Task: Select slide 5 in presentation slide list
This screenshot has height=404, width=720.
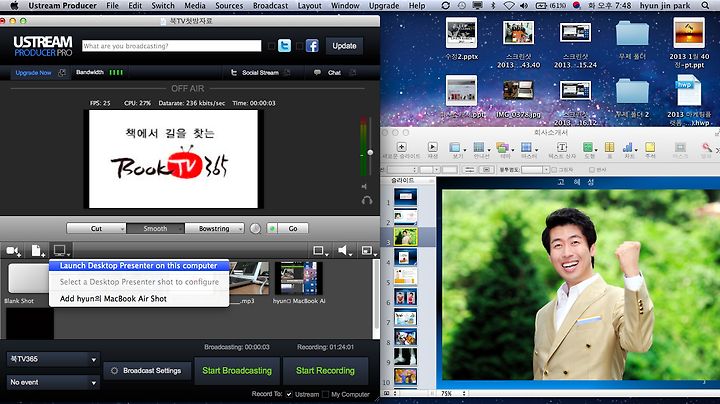Action: tap(405, 276)
